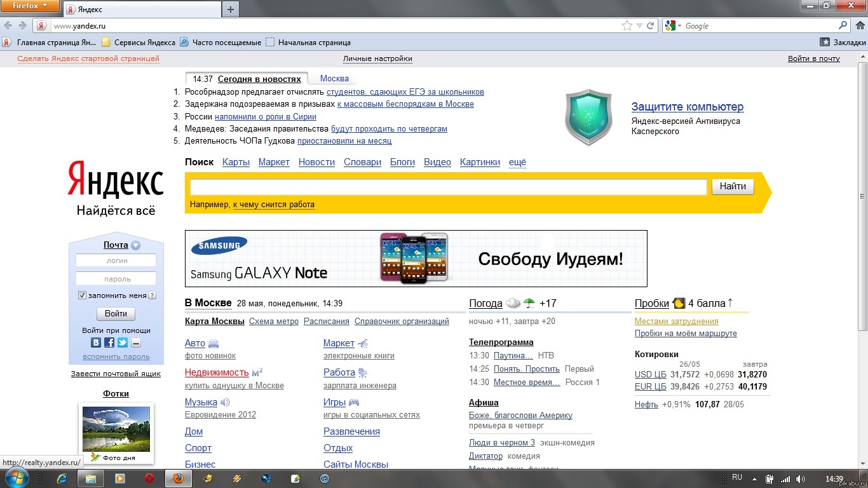Screen dimensions: 868x488
Task: Click the Yandex search input field
Action: click(x=449, y=187)
